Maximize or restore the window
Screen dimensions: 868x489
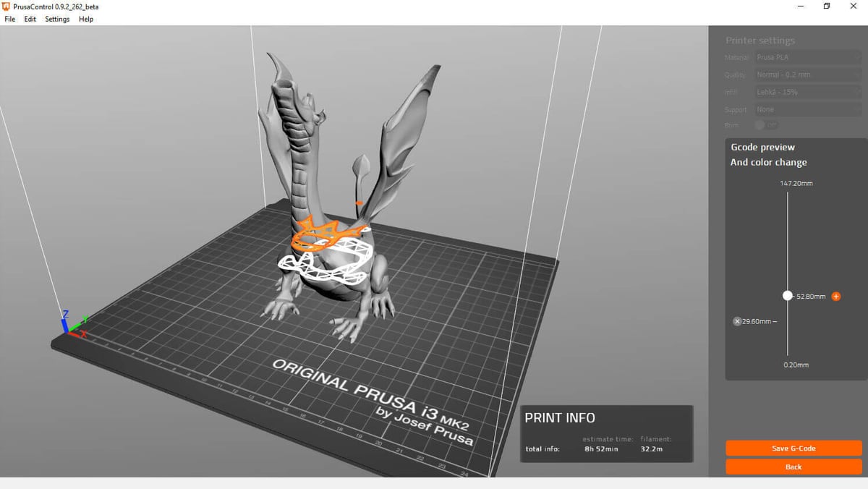826,7
